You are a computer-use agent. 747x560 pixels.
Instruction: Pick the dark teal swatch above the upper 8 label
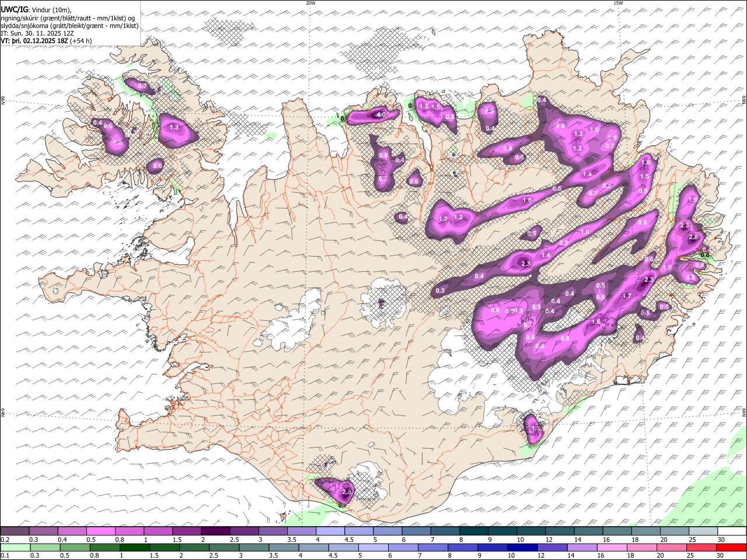point(473,531)
